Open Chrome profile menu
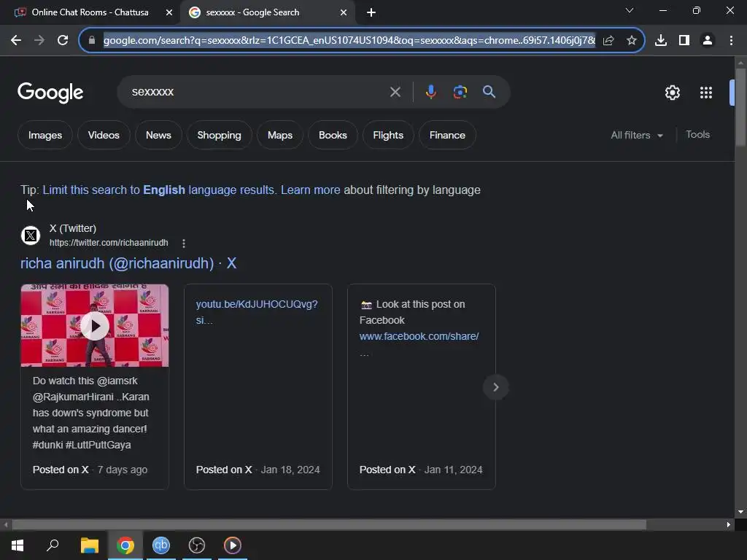This screenshot has height=560, width=747. [x=708, y=41]
